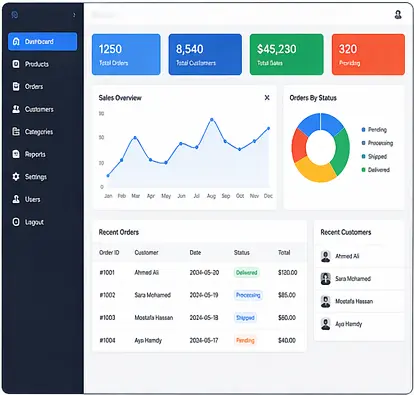Sort by the Status column header
Screen dimensions: 414x395
point(242,252)
